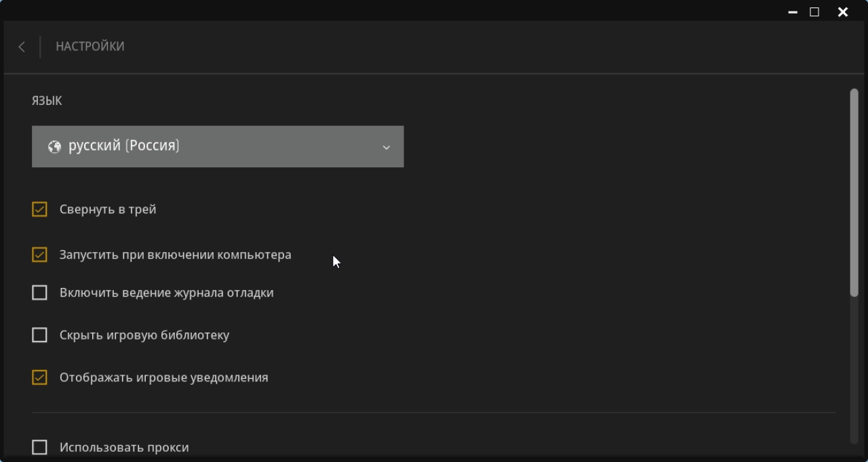Enable the 'Использовать прокси' checkbox
868x462 pixels.
point(39,447)
